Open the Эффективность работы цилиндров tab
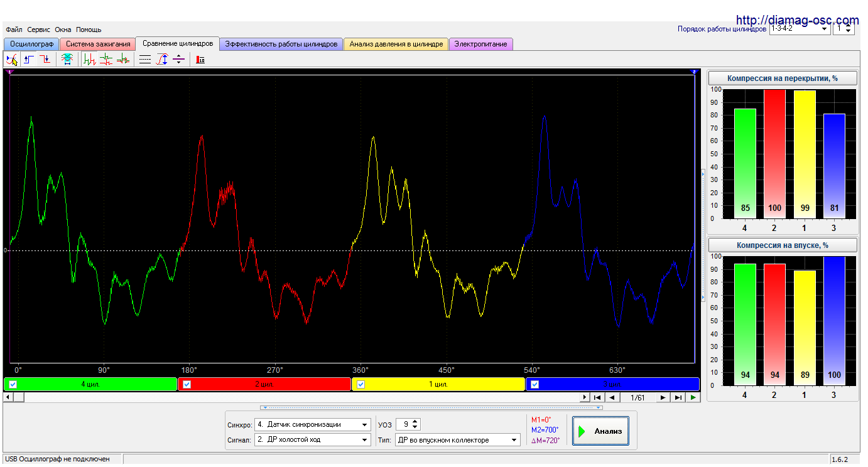The height and width of the screenshot is (467, 868). tap(281, 44)
